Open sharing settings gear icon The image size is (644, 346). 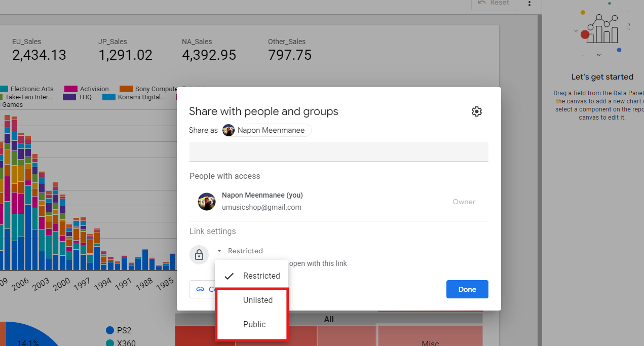[476, 111]
